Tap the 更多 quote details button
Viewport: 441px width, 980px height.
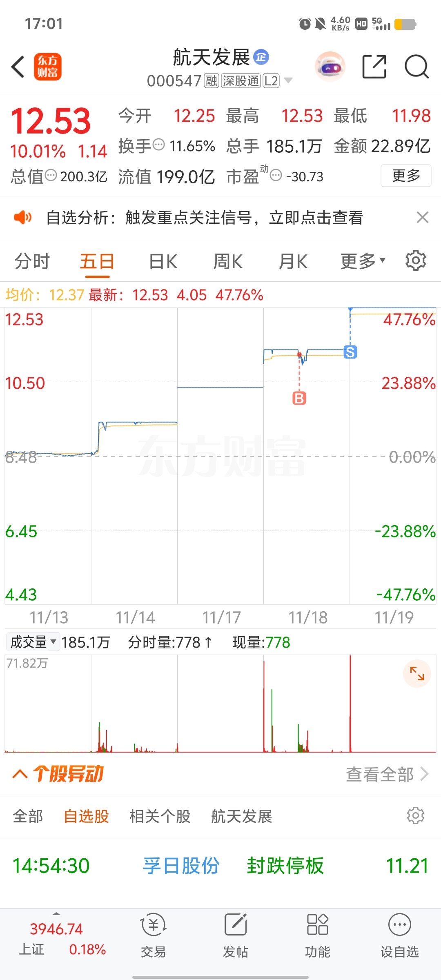click(x=406, y=176)
